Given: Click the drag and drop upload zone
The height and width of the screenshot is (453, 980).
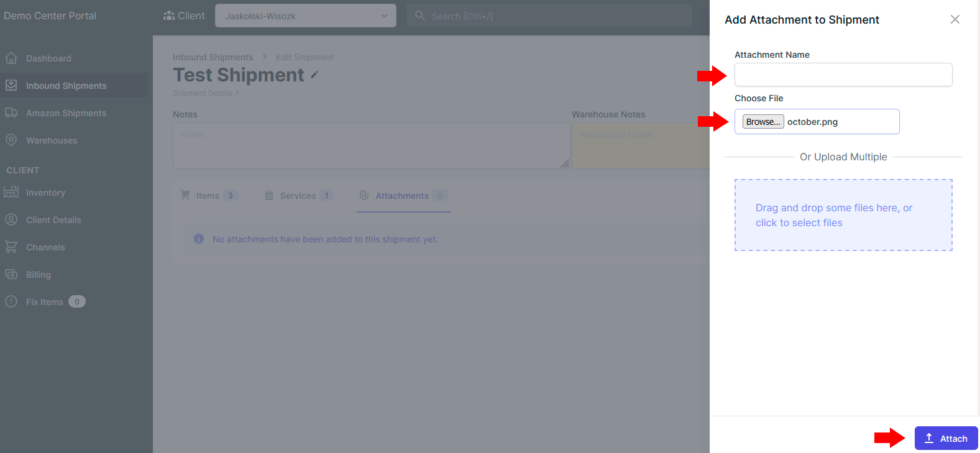Looking at the screenshot, I should (843, 215).
